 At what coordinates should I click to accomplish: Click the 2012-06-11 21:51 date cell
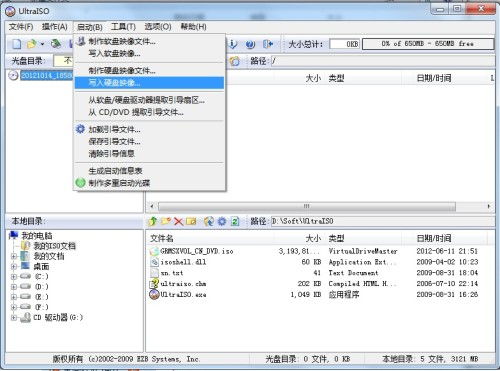(447, 251)
